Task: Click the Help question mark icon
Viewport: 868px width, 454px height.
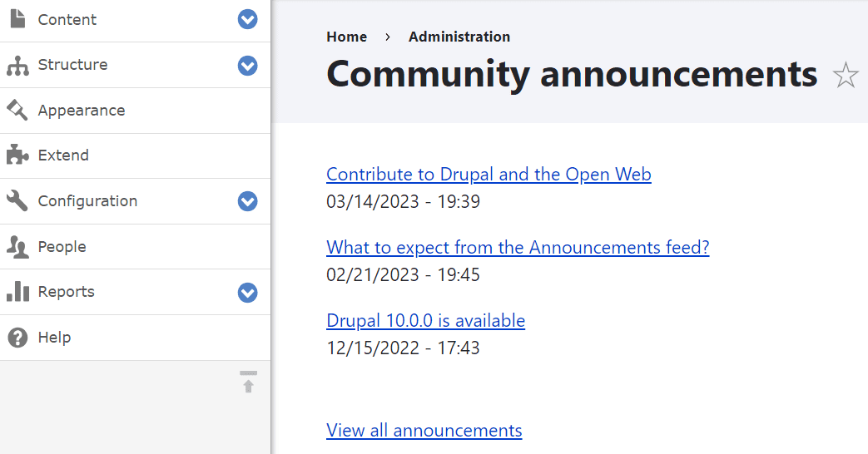Action: tap(17, 338)
